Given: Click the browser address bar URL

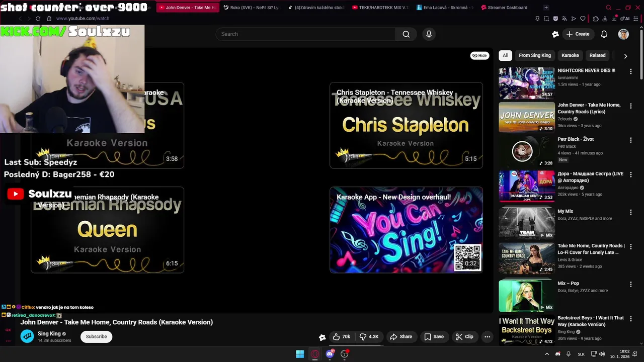Looking at the screenshot, I should (x=83, y=19).
